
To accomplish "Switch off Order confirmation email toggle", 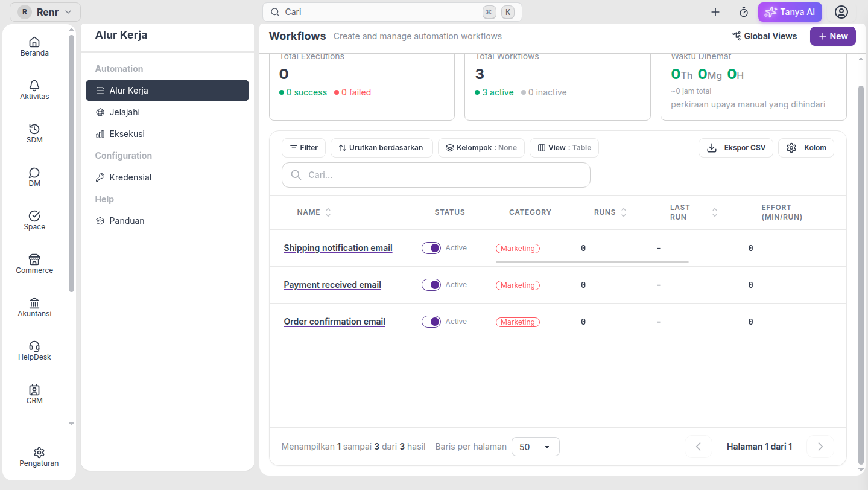I will tap(431, 322).
